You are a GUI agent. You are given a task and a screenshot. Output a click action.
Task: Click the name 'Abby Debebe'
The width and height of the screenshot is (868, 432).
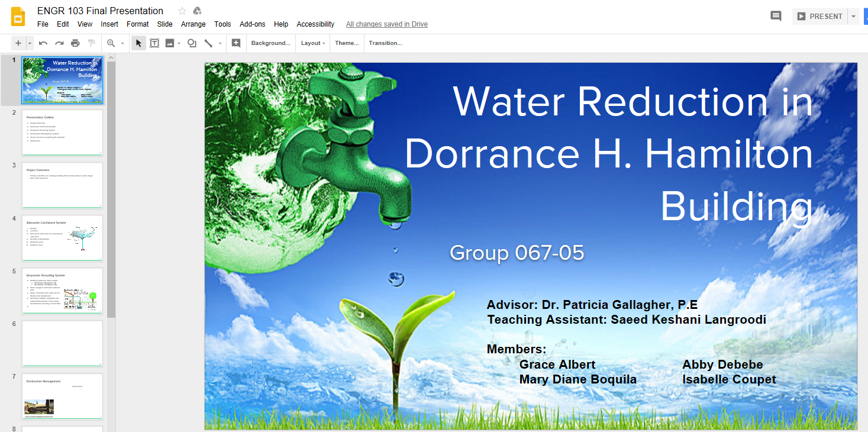[722, 365]
